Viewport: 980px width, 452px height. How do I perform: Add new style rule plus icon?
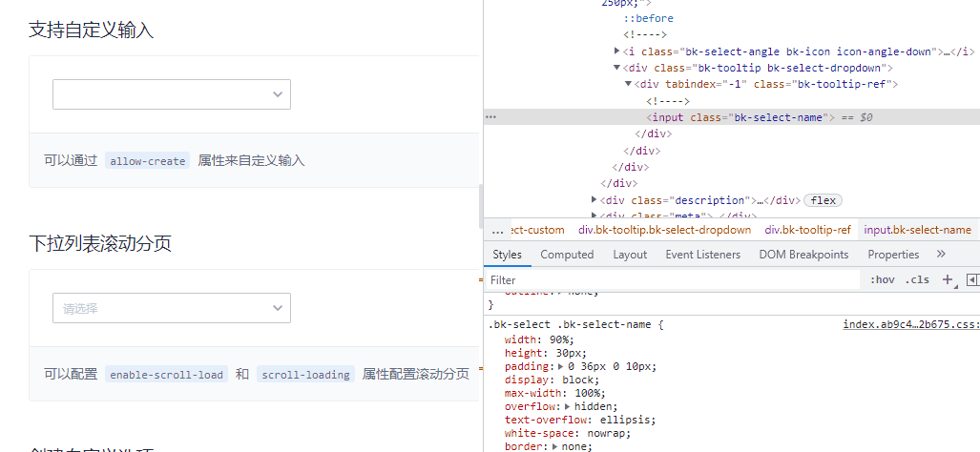[x=948, y=279]
